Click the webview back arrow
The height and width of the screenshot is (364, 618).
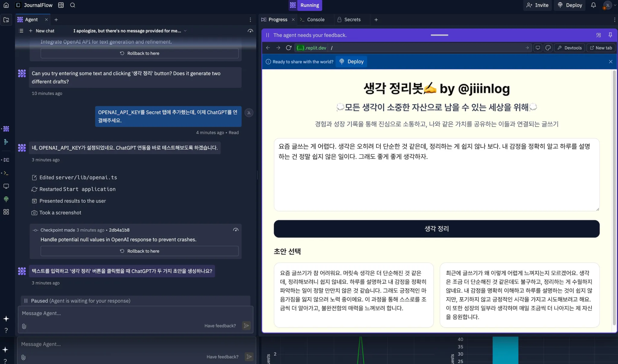coord(268,48)
